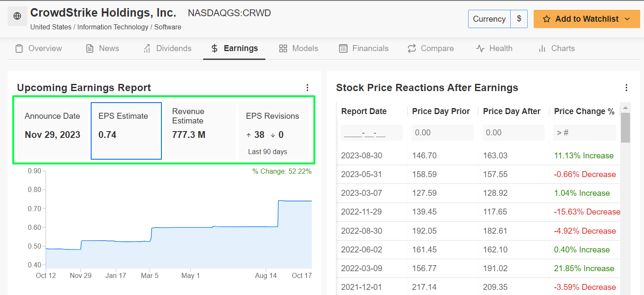This screenshot has height=295, width=644.
Task: Select the dollar currency symbol button
Action: [x=519, y=19]
